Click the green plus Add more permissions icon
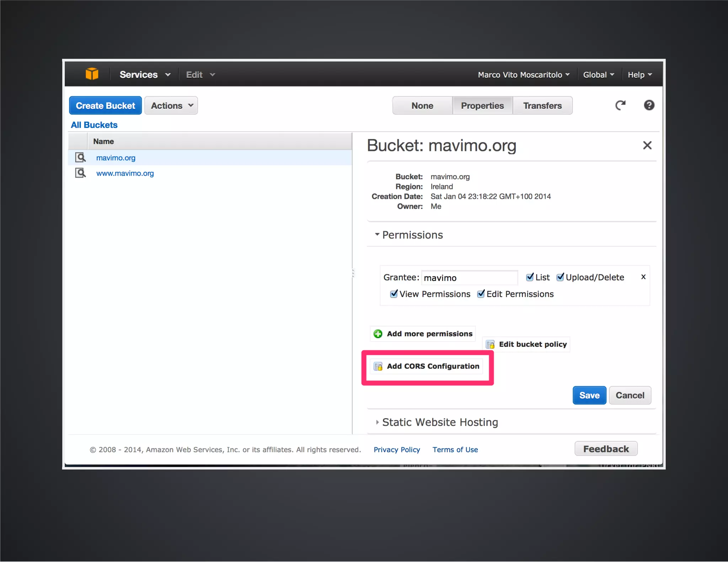The height and width of the screenshot is (562, 728). (378, 334)
